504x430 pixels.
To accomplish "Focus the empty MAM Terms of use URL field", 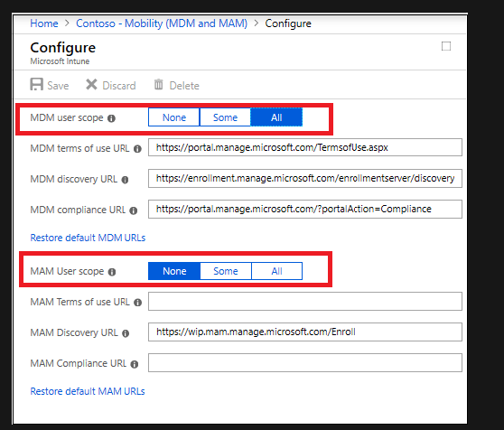I will pos(305,301).
